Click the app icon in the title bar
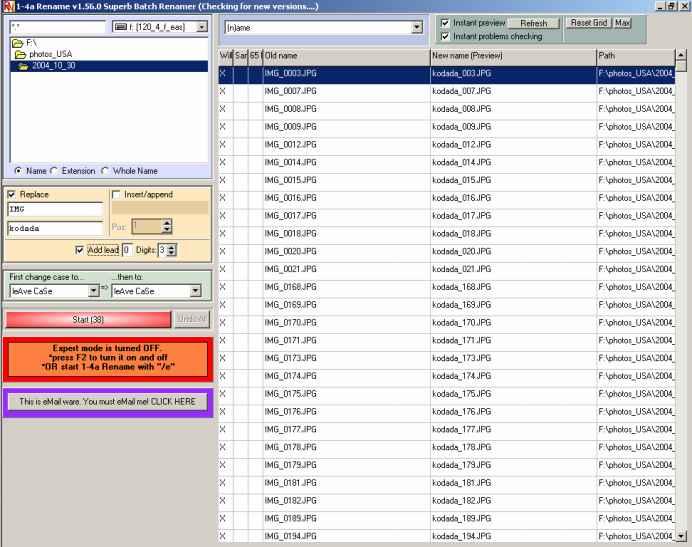 [x=7, y=7]
